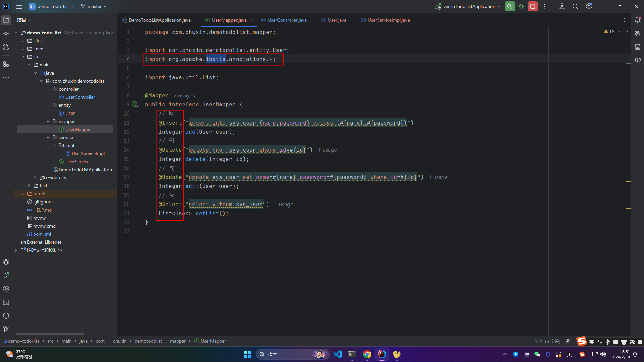Expand the resources folder
This screenshot has height=362, width=644.
tap(35, 178)
